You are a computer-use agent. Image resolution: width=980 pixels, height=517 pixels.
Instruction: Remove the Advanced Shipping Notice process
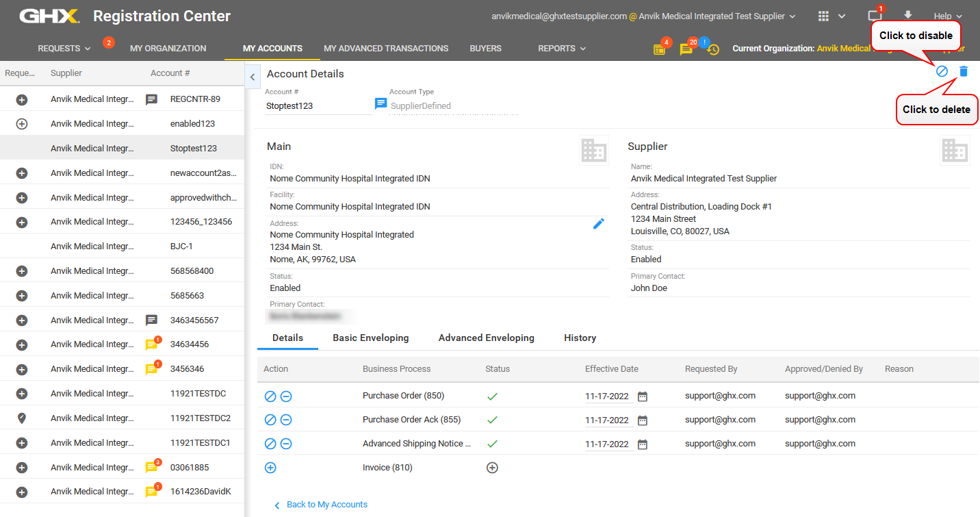[286, 444]
